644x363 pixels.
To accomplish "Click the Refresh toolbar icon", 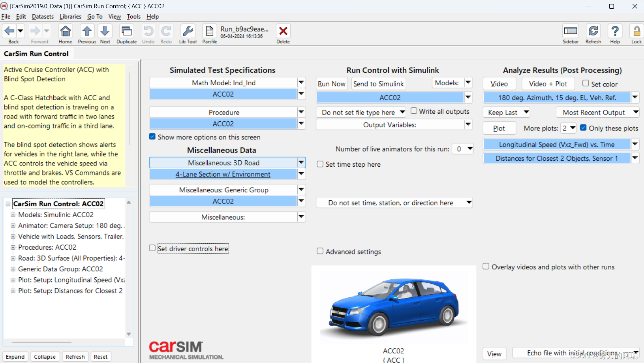I will point(593,31).
